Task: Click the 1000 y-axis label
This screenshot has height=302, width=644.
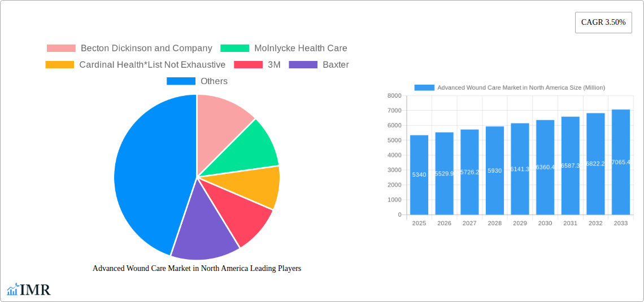Action: (x=394, y=200)
